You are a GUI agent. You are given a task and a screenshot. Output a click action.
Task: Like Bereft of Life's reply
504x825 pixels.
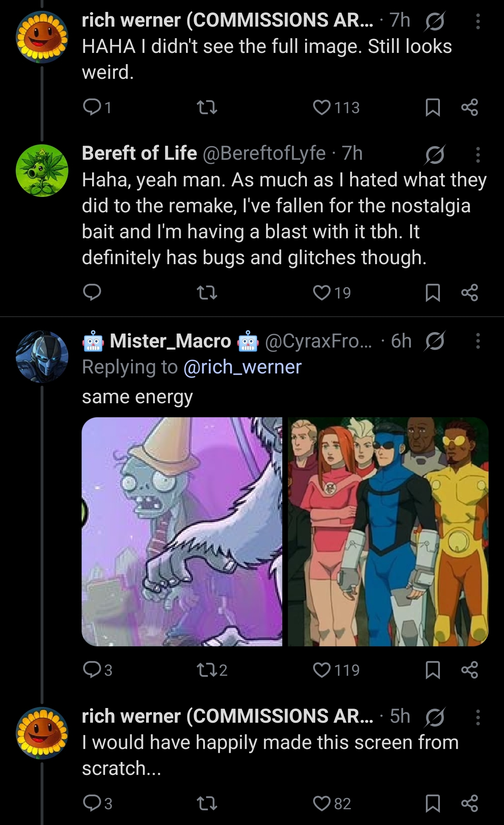click(x=322, y=293)
